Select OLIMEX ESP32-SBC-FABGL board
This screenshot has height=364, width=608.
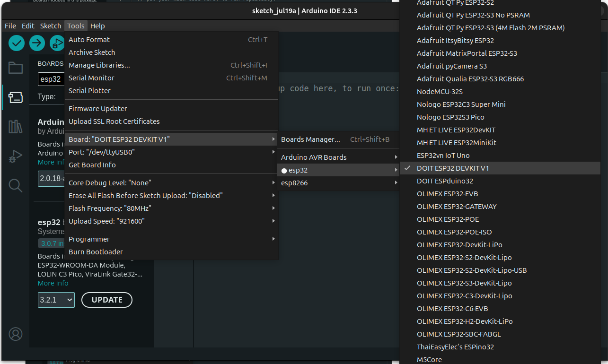(500, 334)
